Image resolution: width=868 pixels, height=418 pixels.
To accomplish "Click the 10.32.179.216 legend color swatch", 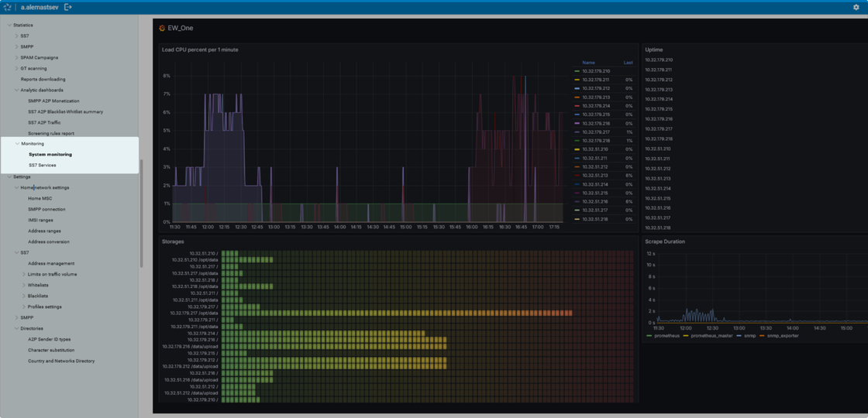I will click(577, 124).
